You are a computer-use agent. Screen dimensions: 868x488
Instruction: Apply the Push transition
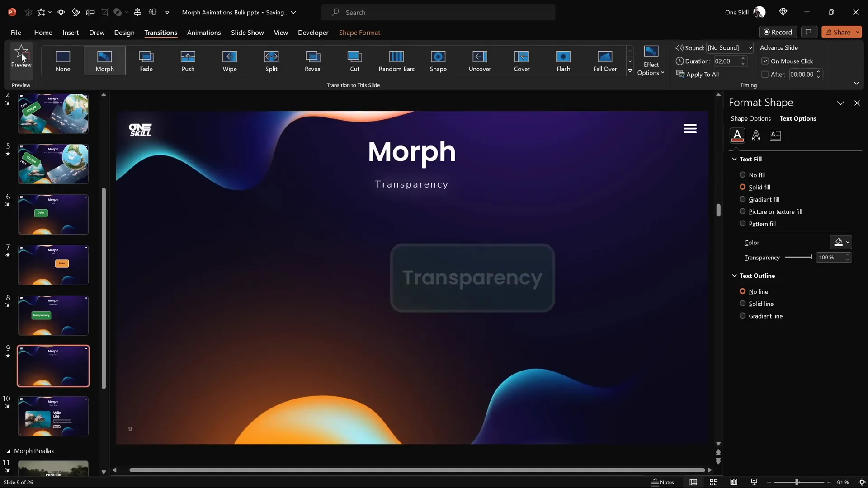click(188, 61)
